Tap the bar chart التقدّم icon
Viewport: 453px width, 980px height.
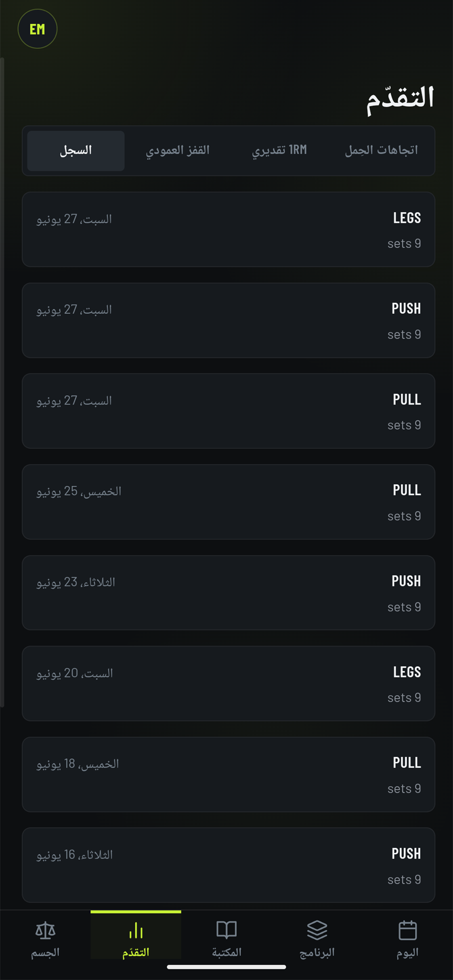(136, 931)
